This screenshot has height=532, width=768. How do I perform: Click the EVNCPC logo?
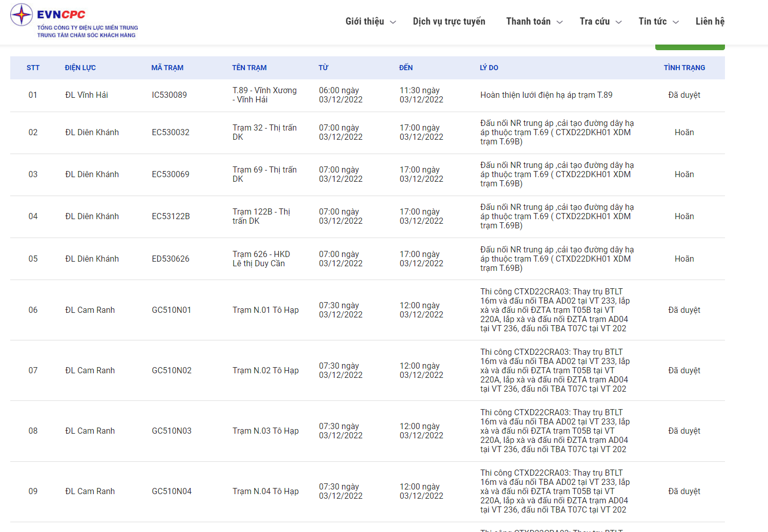click(74, 21)
